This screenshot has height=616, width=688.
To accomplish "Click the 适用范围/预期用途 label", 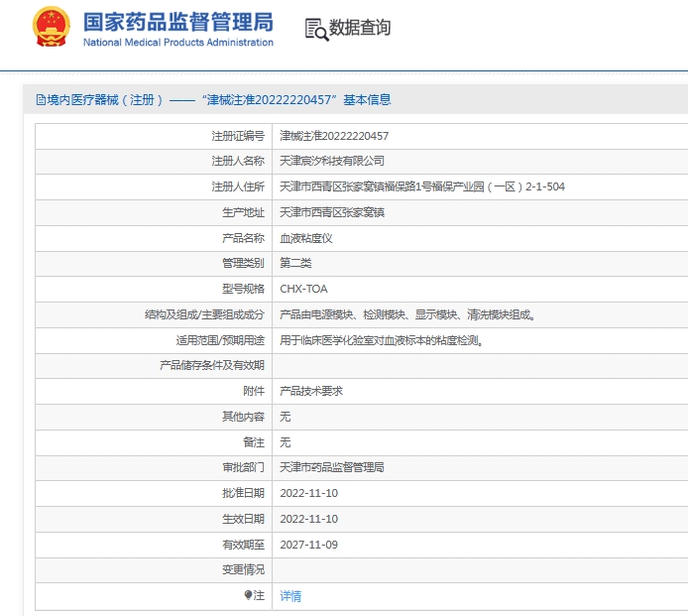I will point(220,340).
